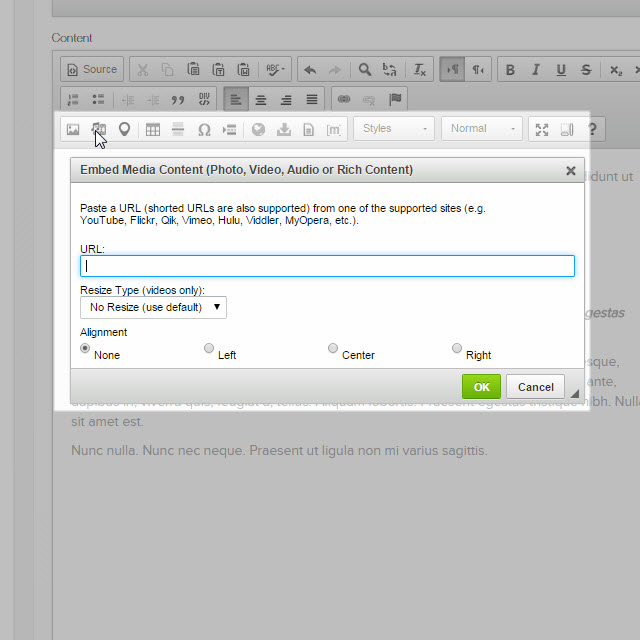Insert a bulleted list
Screen dimensions: 640x640
tap(98, 99)
